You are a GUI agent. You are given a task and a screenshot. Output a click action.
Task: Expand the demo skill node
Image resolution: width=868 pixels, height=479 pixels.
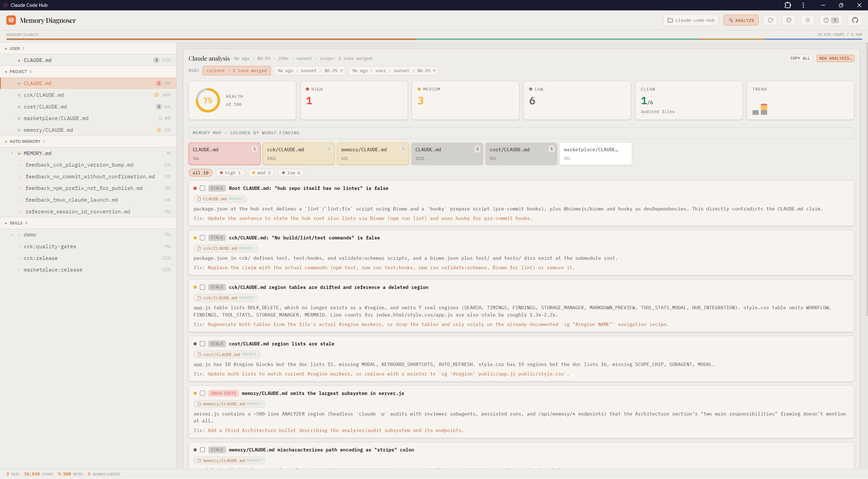(x=12, y=235)
